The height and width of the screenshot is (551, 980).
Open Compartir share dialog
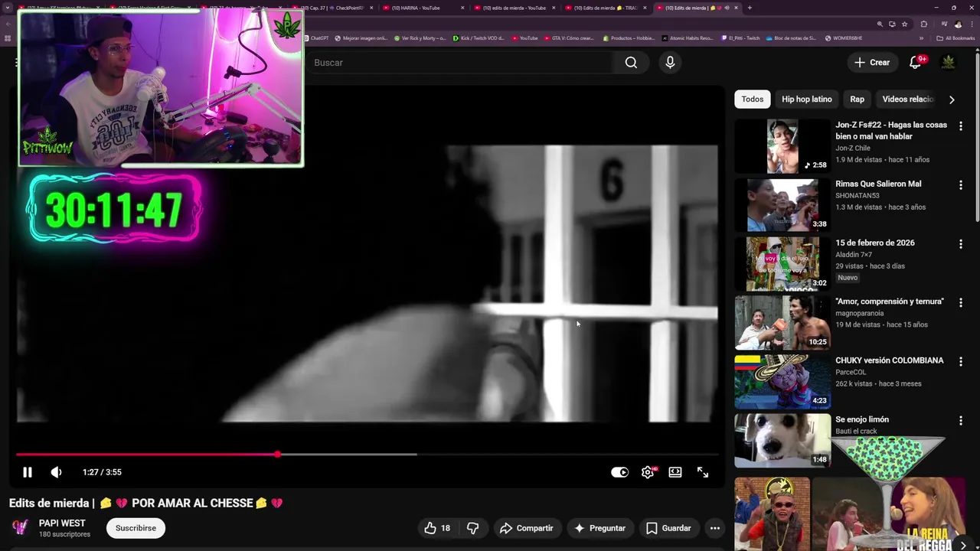(526, 528)
